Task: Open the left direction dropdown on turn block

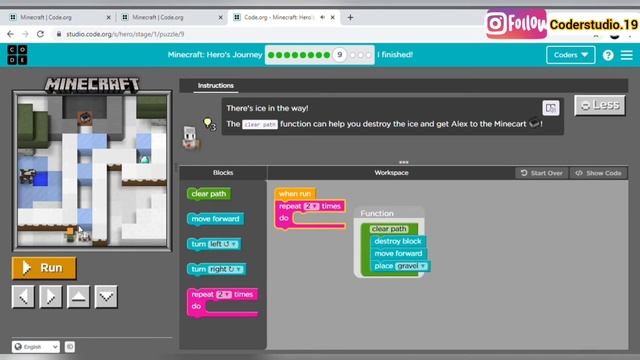Action: coord(223,244)
